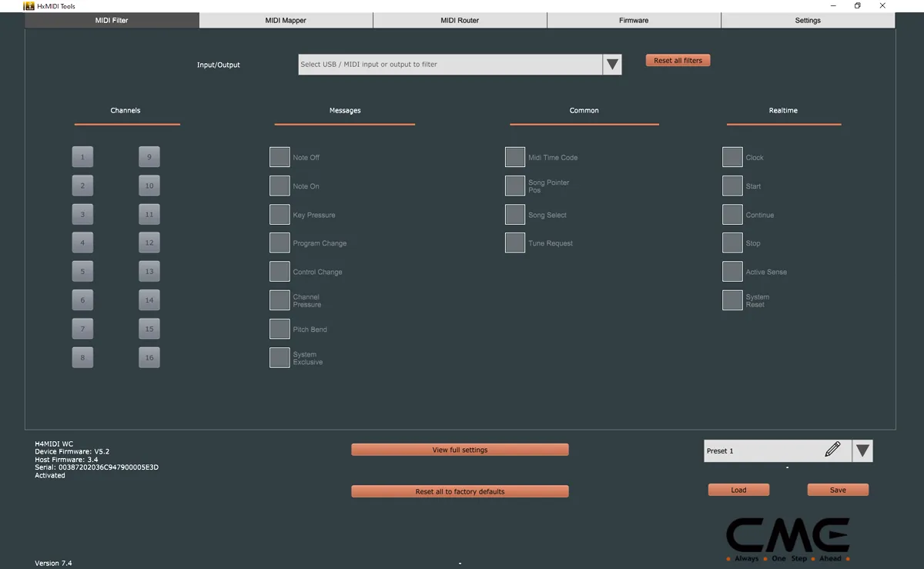Image resolution: width=924 pixels, height=569 pixels.
Task: Save the current preset
Action: click(838, 489)
